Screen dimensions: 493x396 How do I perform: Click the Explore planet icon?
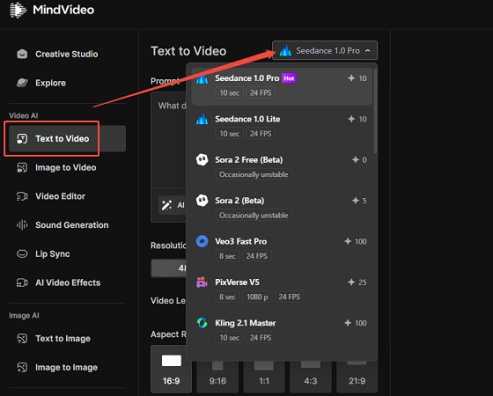22,83
